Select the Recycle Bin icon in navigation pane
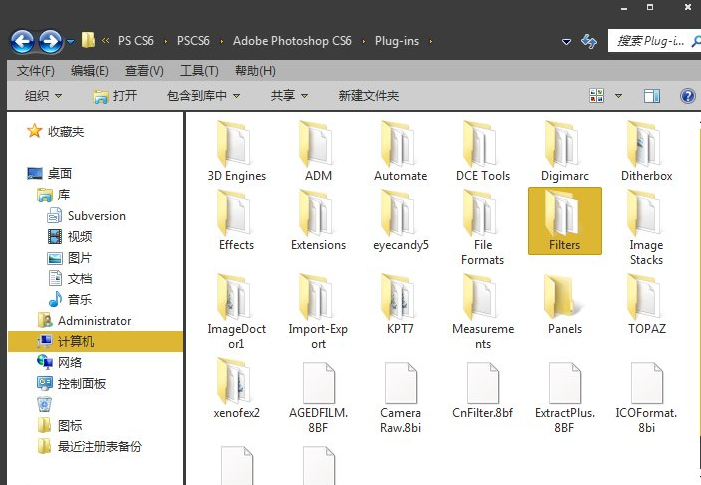The width and height of the screenshot is (701, 485). click(x=44, y=404)
